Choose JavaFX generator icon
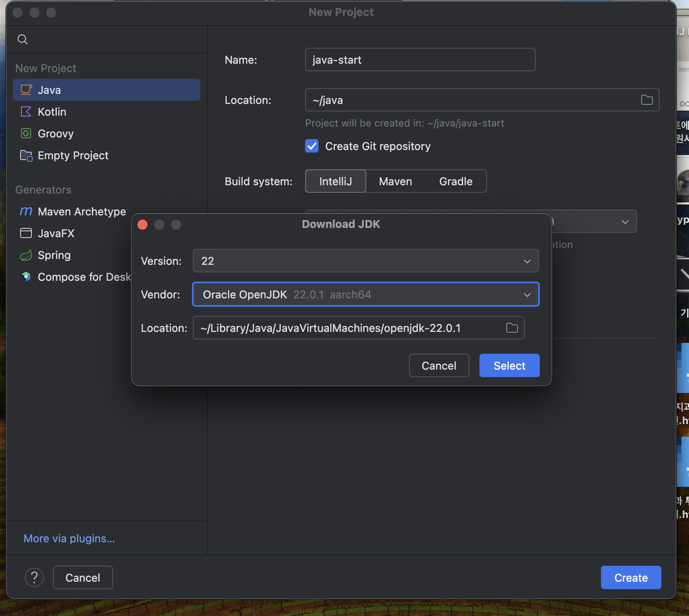This screenshot has width=689, height=616. 26,233
